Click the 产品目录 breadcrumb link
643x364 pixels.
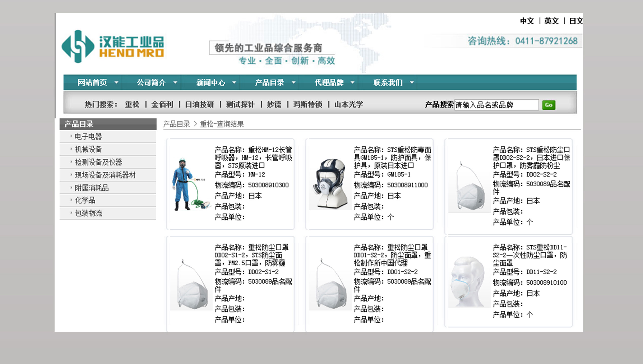click(176, 124)
